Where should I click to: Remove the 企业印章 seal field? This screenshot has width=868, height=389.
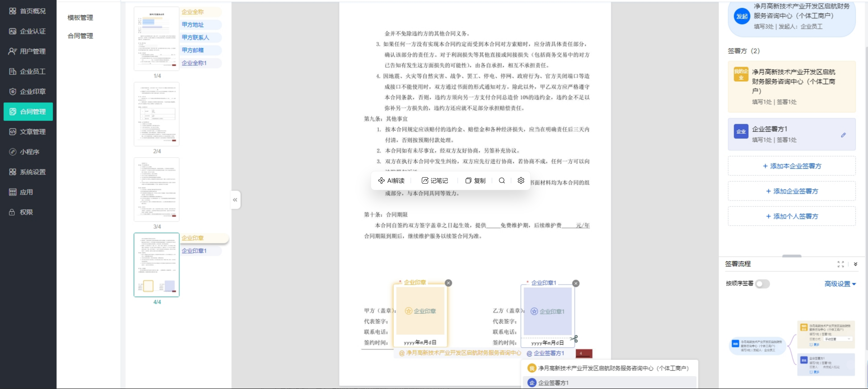click(448, 283)
